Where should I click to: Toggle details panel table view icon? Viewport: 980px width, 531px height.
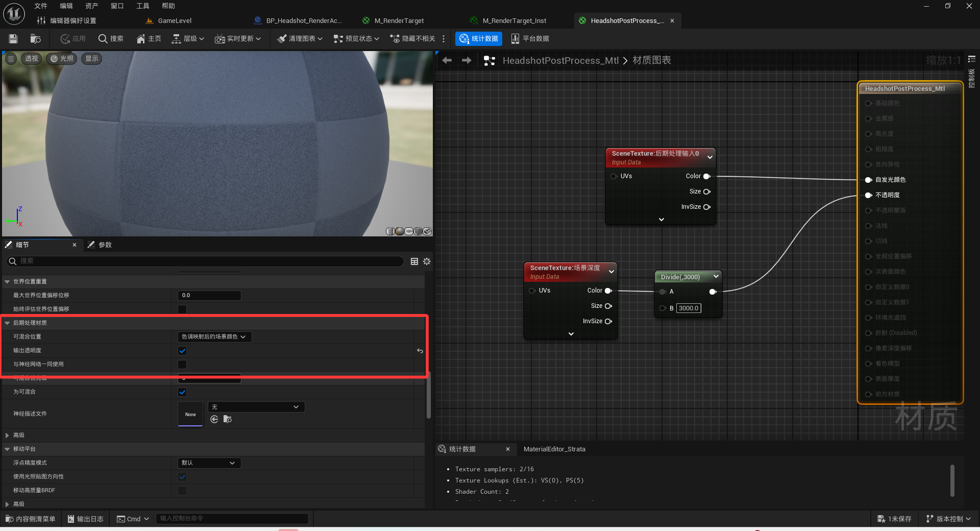coord(414,261)
